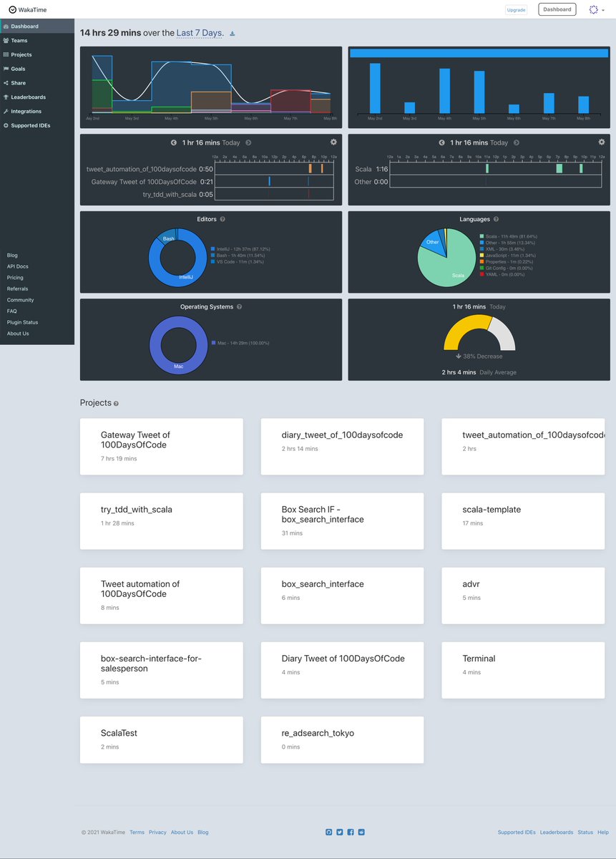Click Mac legend color swatch
Image resolution: width=616 pixels, height=859 pixels.
tap(214, 344)
